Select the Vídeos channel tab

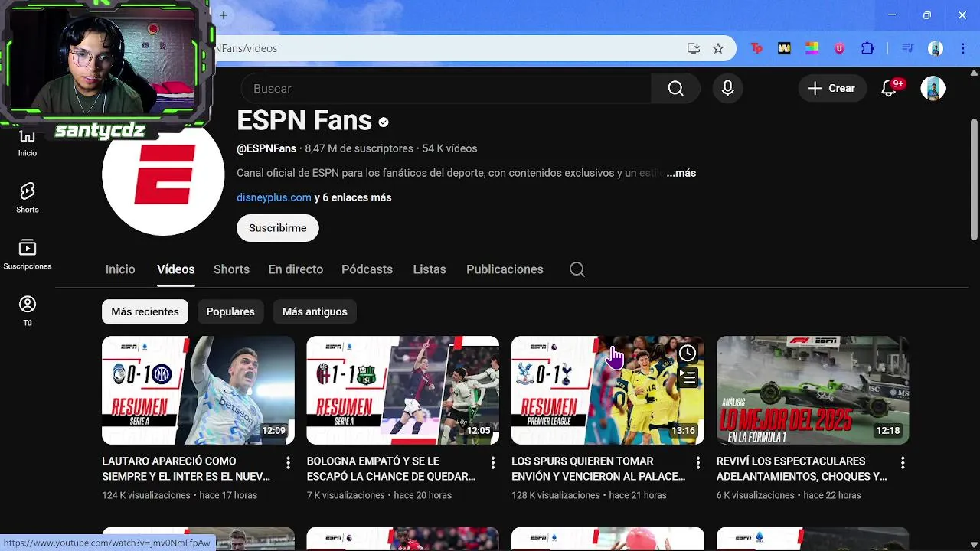[176, 269]
